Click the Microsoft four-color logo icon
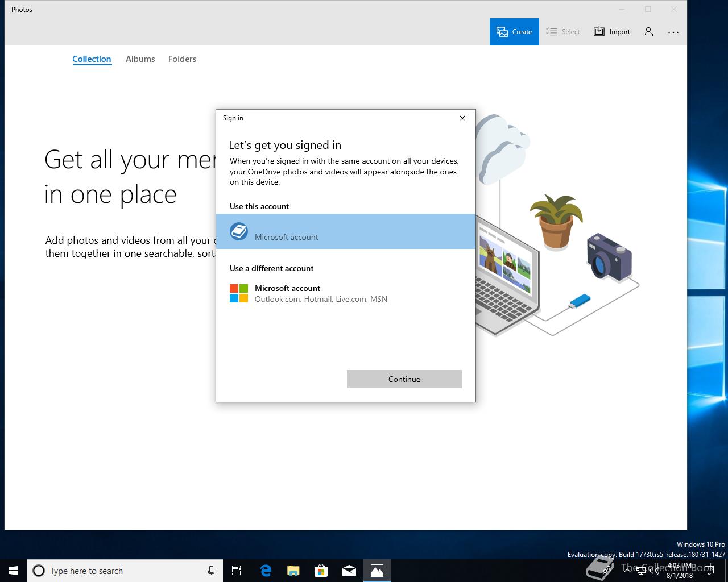Viewport: 728px width, 582px height. pos(239,293)
